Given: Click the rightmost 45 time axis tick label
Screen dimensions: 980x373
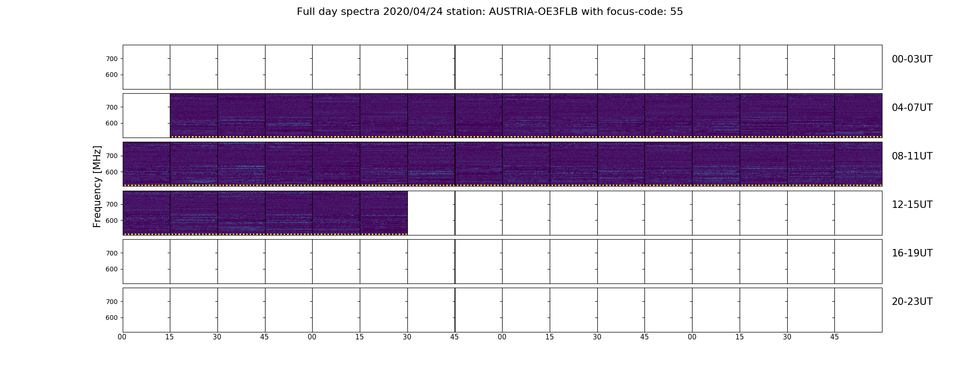Looking at the screenshot, I should coord(834,337).
